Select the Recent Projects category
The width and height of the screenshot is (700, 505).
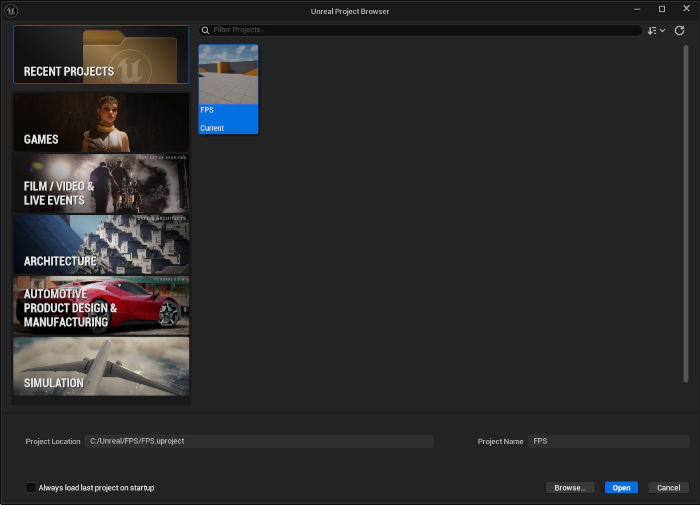click(x=101, y=55)
